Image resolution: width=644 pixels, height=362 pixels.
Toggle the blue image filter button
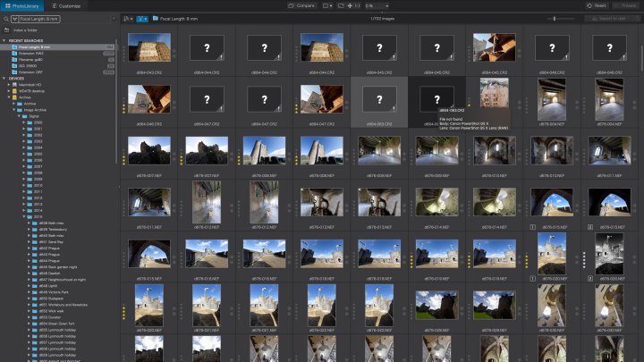(141, 19)
